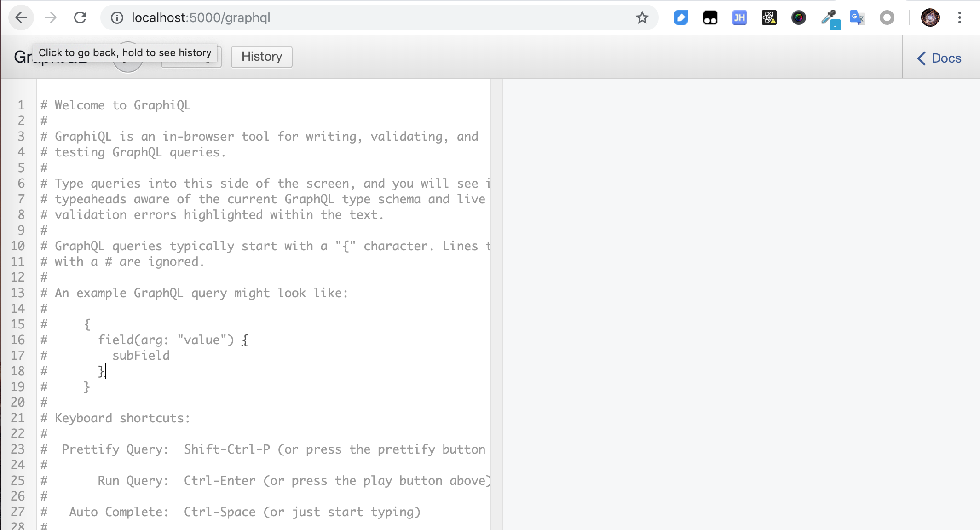
Task: Open the black mask extension icon
Action: point(710,18)
